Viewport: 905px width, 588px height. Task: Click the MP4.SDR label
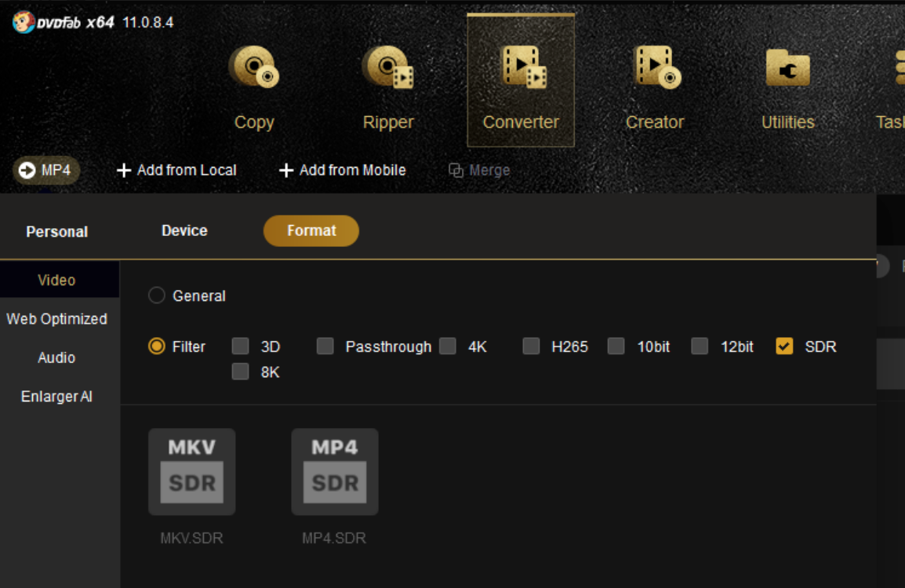click(x=334, y=539)
